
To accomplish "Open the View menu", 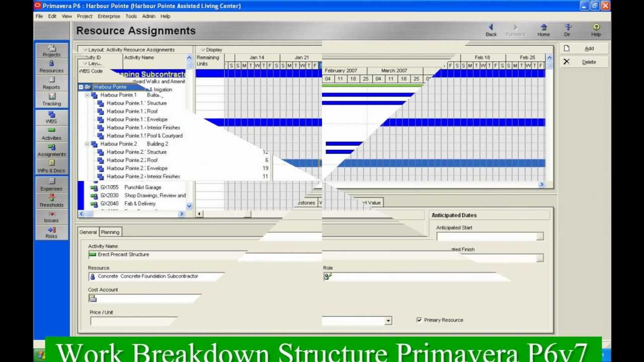I will coord(66,16).
